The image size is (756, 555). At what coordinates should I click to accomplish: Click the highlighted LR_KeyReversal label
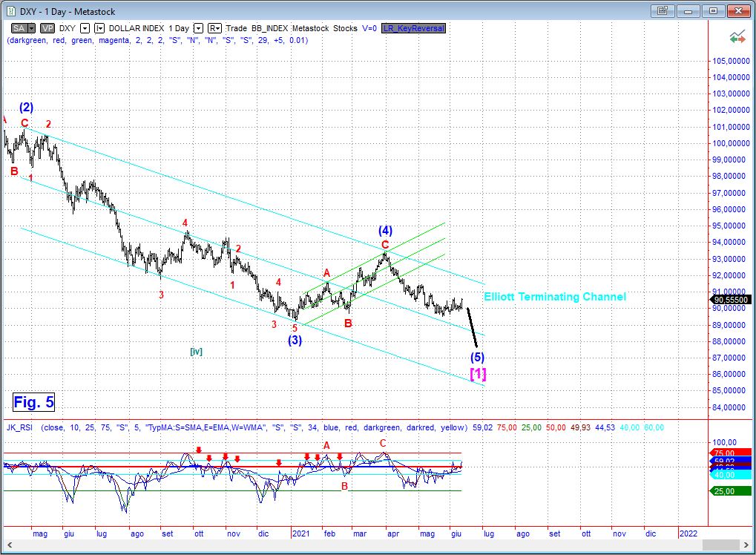(414, 27)
